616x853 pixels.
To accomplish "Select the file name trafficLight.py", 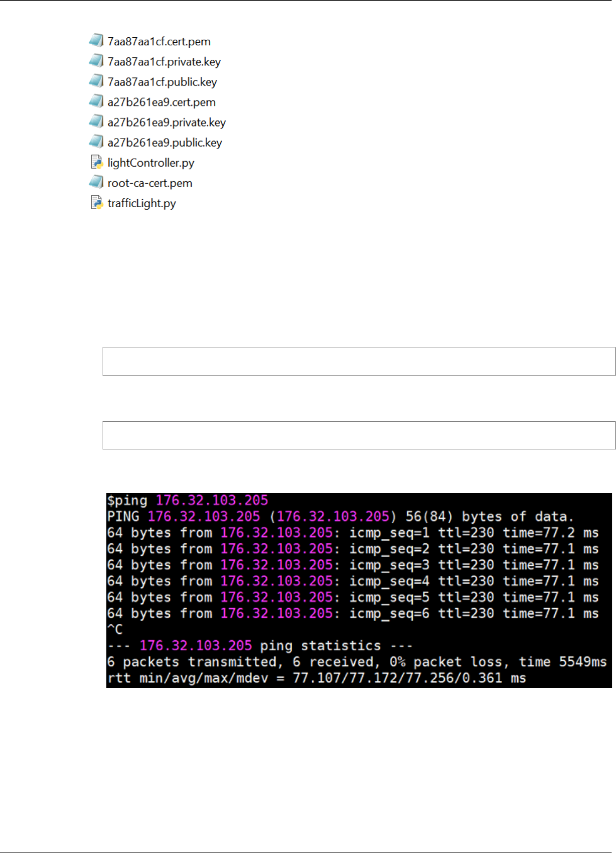I will pyautogui.click(x=142, y=203).
